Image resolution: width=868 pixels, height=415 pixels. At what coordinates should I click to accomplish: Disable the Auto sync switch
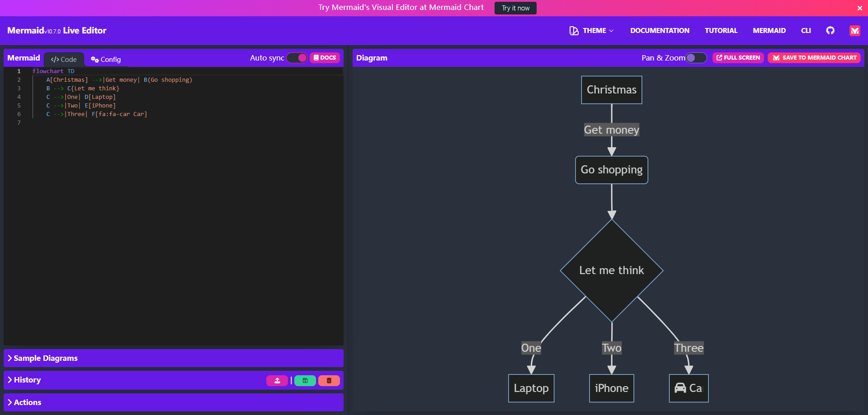(x=297, y=58)
